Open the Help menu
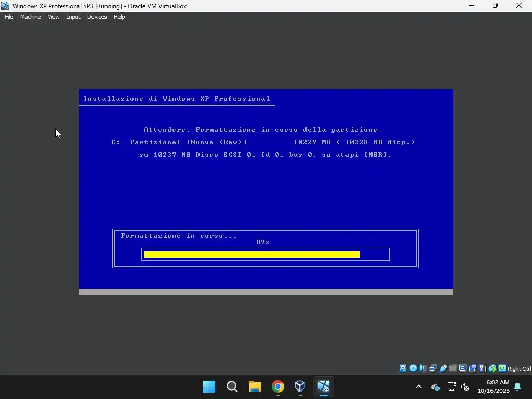 click(119, 17)
